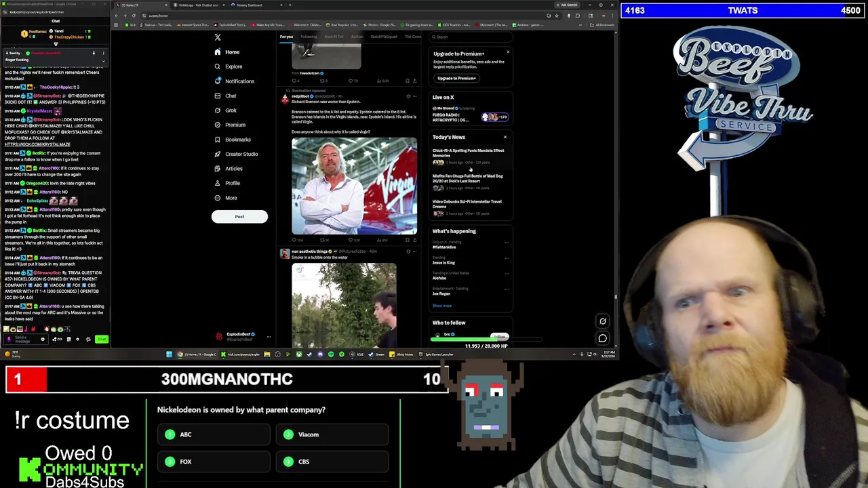Open the X logo home link

(218, 37)
